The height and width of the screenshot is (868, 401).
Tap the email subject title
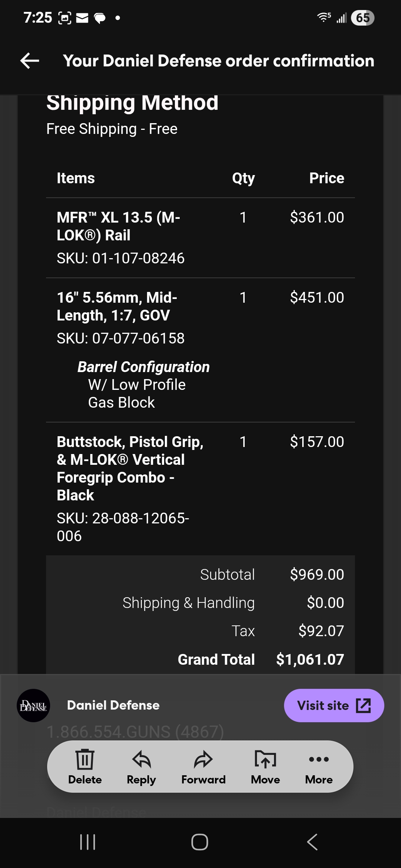pos(218,61)
